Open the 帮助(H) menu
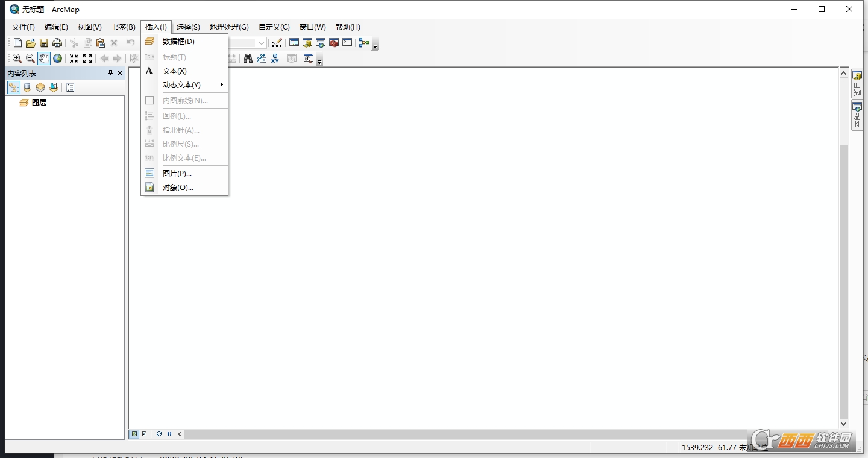The width and height of the screenshot is (868, 458). pos(348,27)
